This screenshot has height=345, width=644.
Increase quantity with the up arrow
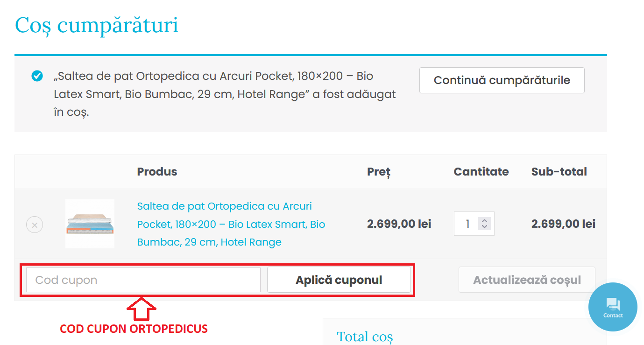[x=484, y=221]
